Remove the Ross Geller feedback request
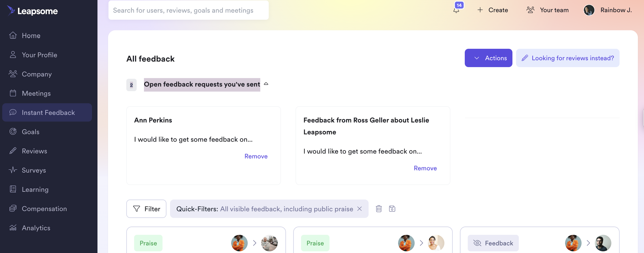Screen dimensions: 644x253 [x=425, y=168]
